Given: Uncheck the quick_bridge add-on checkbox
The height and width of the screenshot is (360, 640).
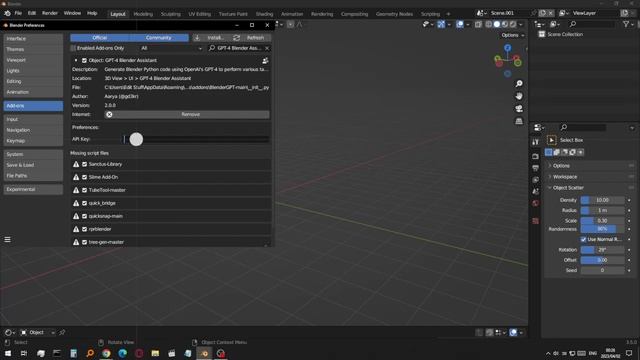Looking at the screenshot, I should (x=84, y=203).
